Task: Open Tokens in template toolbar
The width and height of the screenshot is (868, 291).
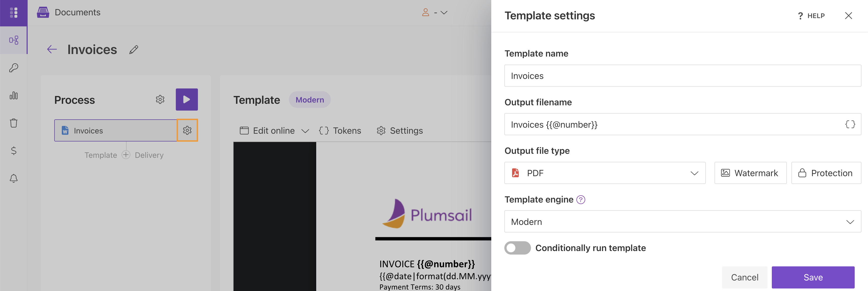Action: (x=340, y=130)
